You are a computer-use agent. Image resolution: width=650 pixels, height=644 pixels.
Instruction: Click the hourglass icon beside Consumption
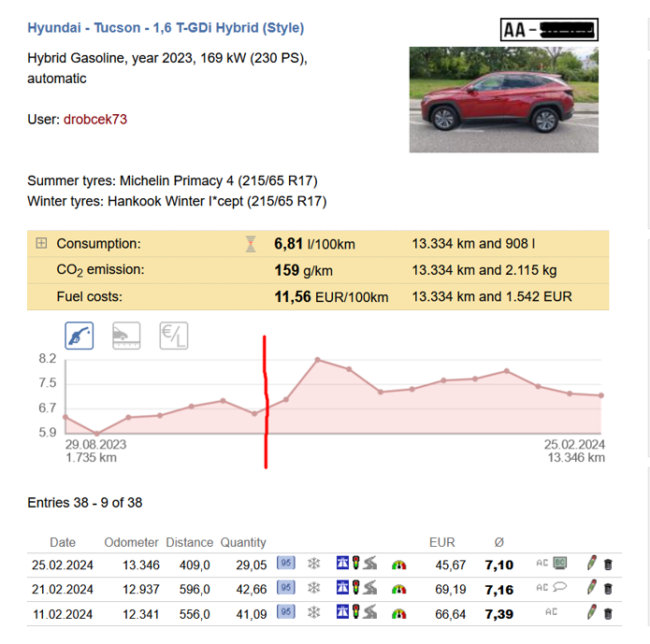click(251, 244)
